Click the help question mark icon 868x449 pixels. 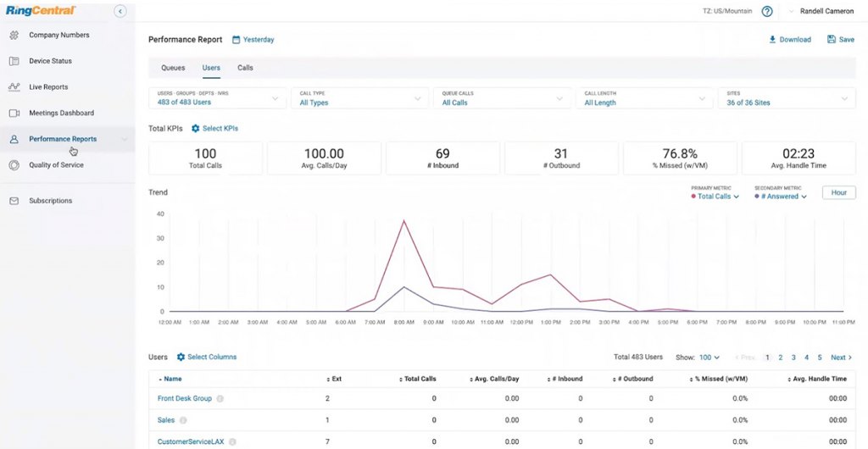pyautogui.click(x=767, y=12)
